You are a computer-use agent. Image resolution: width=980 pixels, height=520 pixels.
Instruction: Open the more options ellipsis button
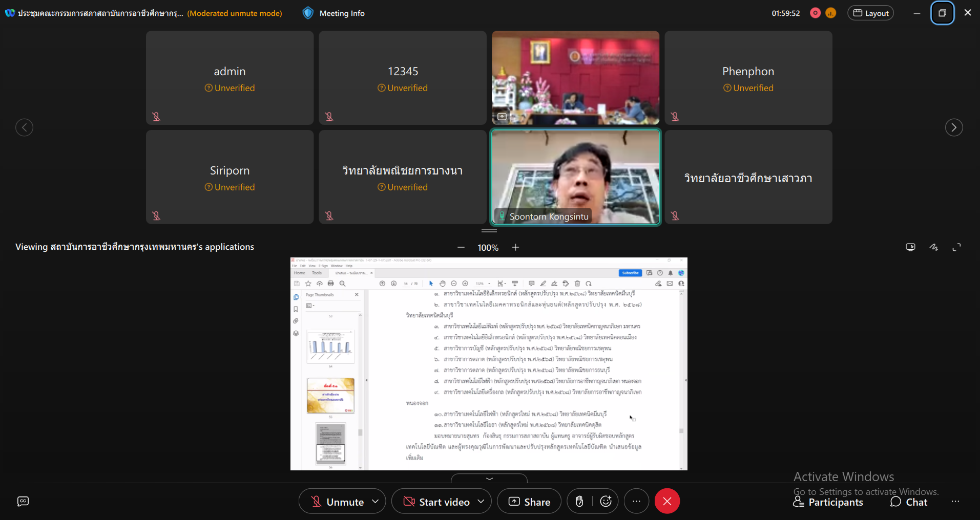click(x=636, y=502)
